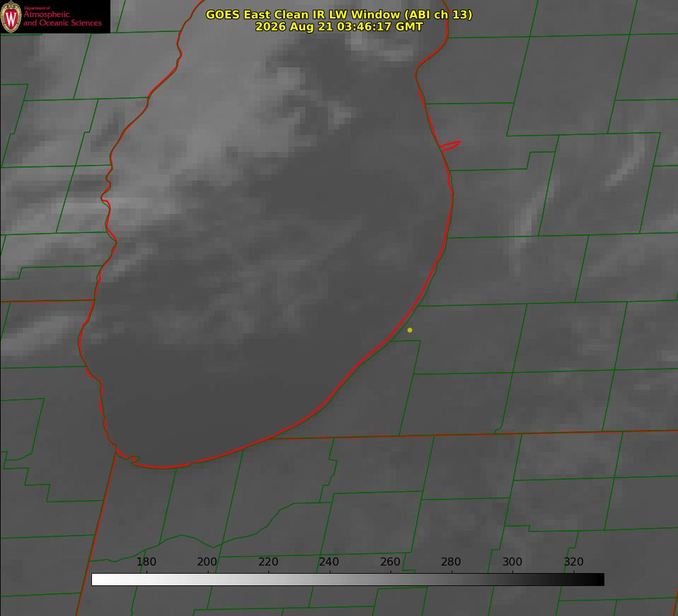Click the small red inlet on the eastern shoreline
The image size is (678, 616).
450,146
